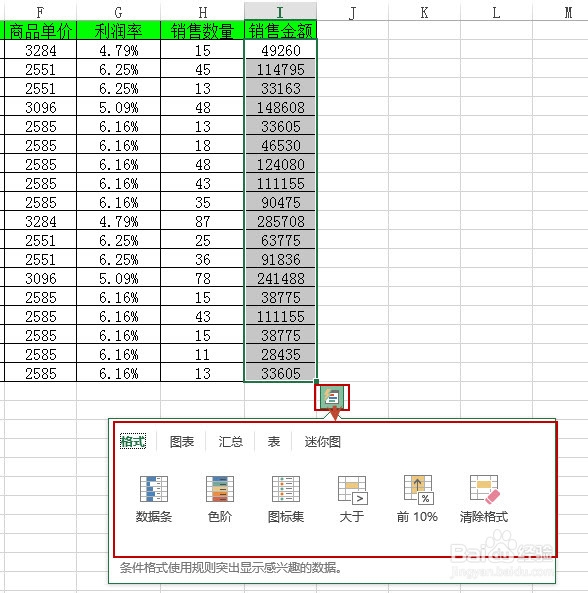588x593 pixels.
Task: Select column H header
Action: click(x=202, y=12)
